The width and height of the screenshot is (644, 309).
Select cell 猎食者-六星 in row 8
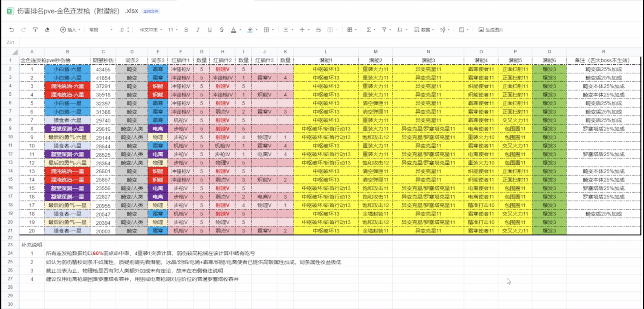pyautogui.click(x=67, y=120)
